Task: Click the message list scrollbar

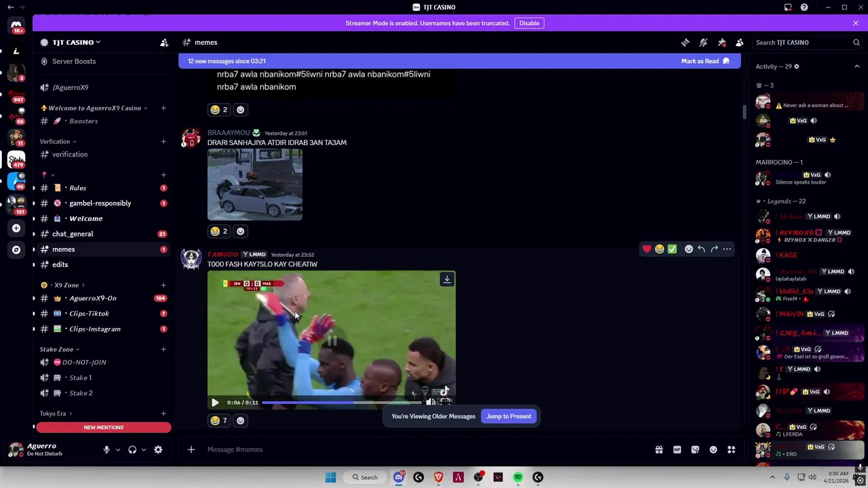Action: 744,113
